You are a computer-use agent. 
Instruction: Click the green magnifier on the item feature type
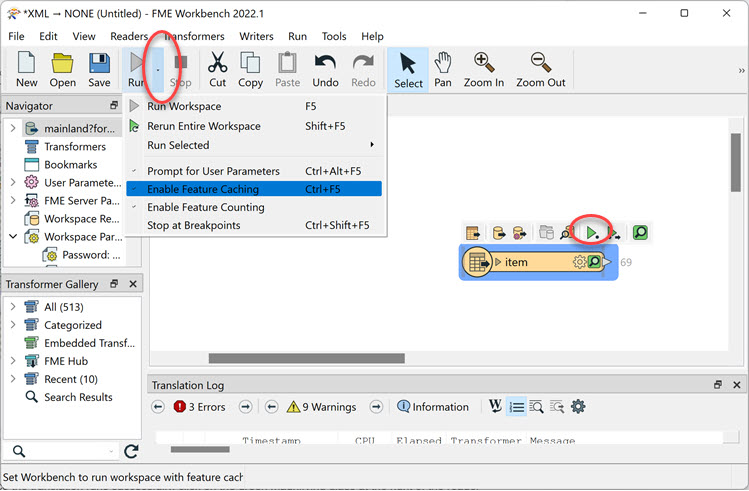[594, 262]
